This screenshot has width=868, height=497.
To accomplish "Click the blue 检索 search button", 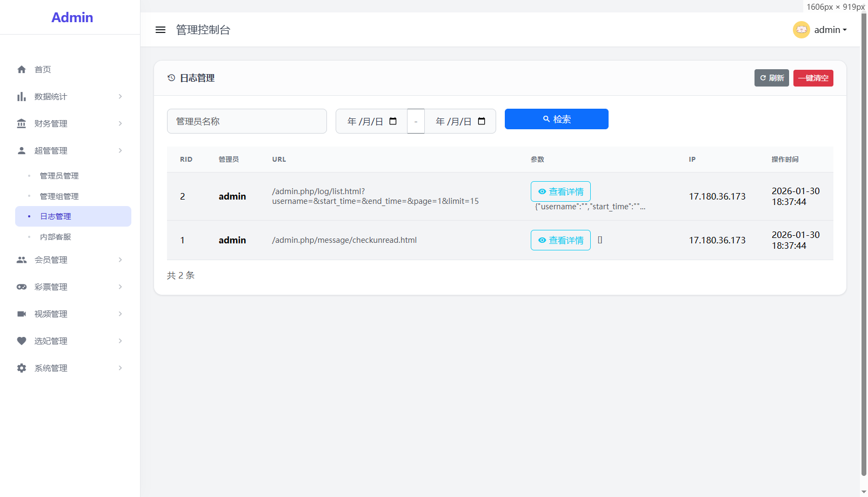I will (x=556, y=119).
